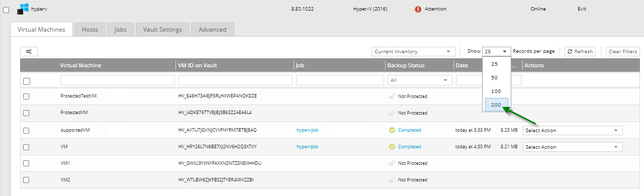Click Completed status link for VM row
This screenshot has width=644, height=196.
409,147
